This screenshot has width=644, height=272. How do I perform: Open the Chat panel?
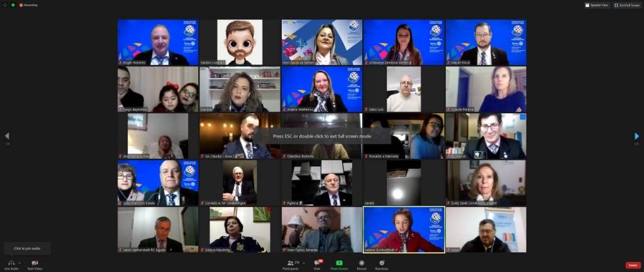coord(317,262)
